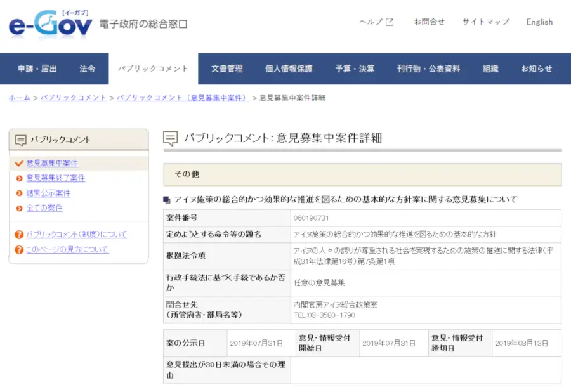Click the サイトマップ link
This screenshot has height=392, width=571.
pyautogui.click(x=485, y=22)
